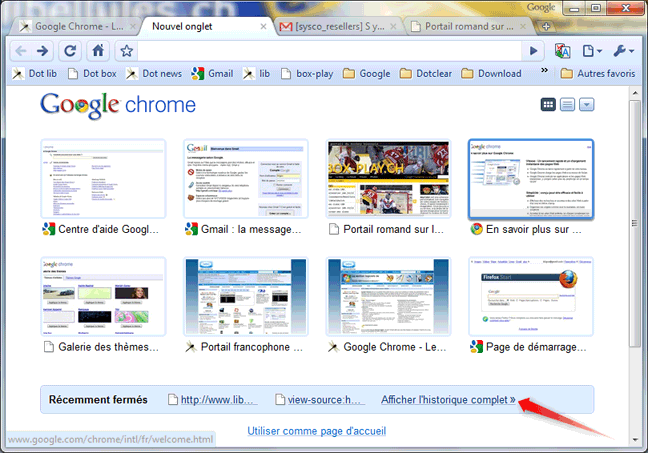Switch to thumbnail grid view
This screenshot has width=648, height=453.
(548, 105)
